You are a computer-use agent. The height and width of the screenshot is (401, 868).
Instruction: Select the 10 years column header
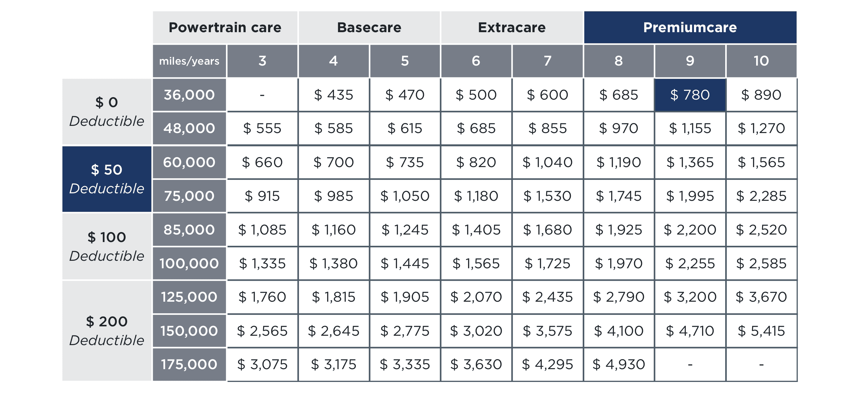[x=761, y=61]
